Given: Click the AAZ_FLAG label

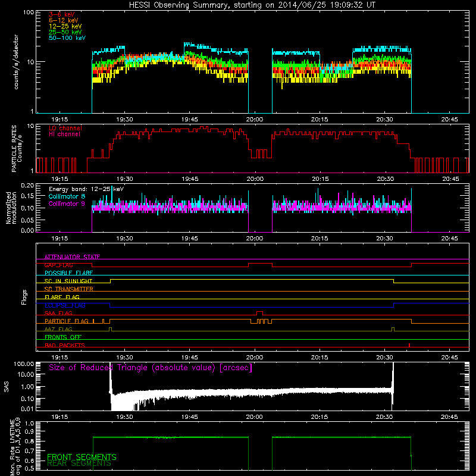Looking at the screenshot, I should 58,330.
